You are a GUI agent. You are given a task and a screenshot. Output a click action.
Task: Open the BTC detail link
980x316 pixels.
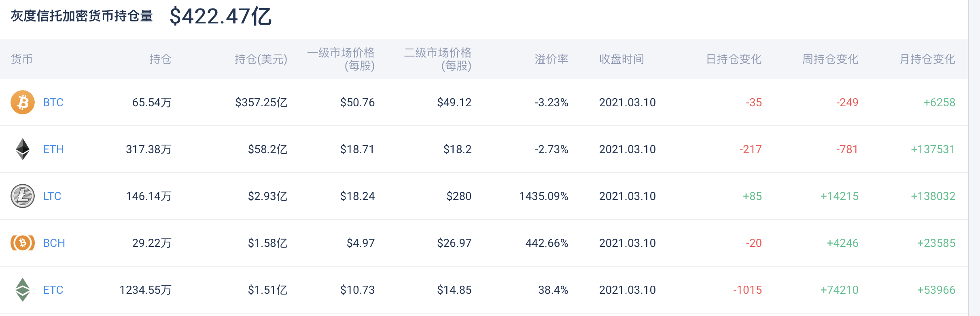pos(53,102)
